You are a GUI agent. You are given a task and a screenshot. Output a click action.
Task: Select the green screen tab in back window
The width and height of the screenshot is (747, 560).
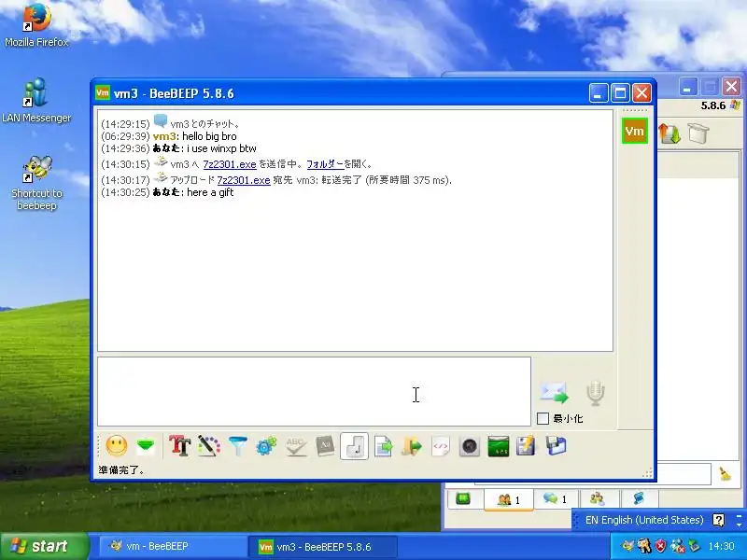(x=463, y=499)
